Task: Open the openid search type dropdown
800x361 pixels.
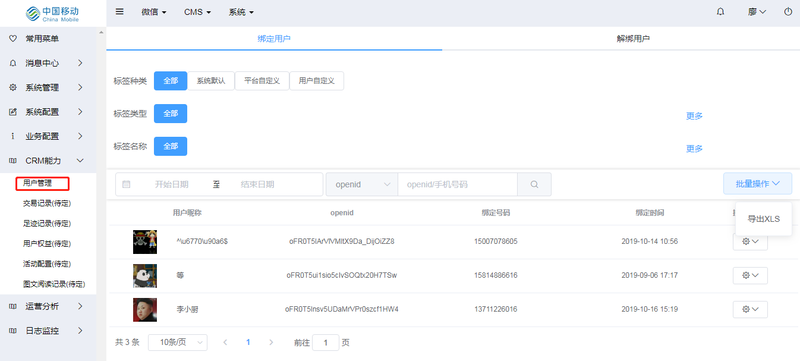Action: [x=362, y=185]
